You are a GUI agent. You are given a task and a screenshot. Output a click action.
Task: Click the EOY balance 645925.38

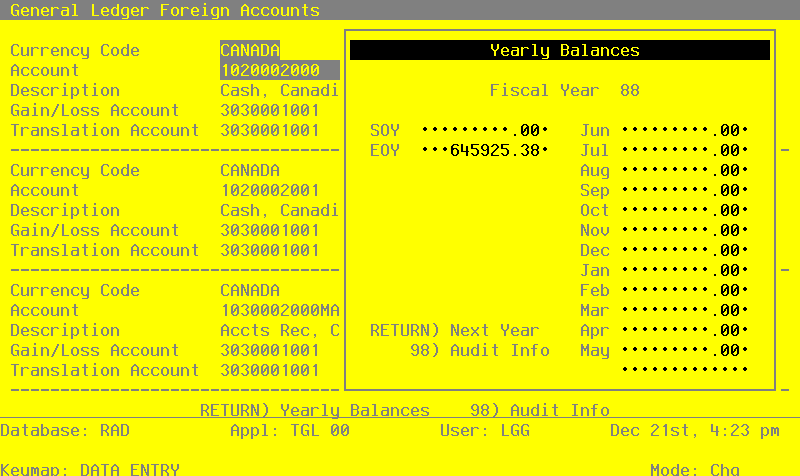(485, 150)
